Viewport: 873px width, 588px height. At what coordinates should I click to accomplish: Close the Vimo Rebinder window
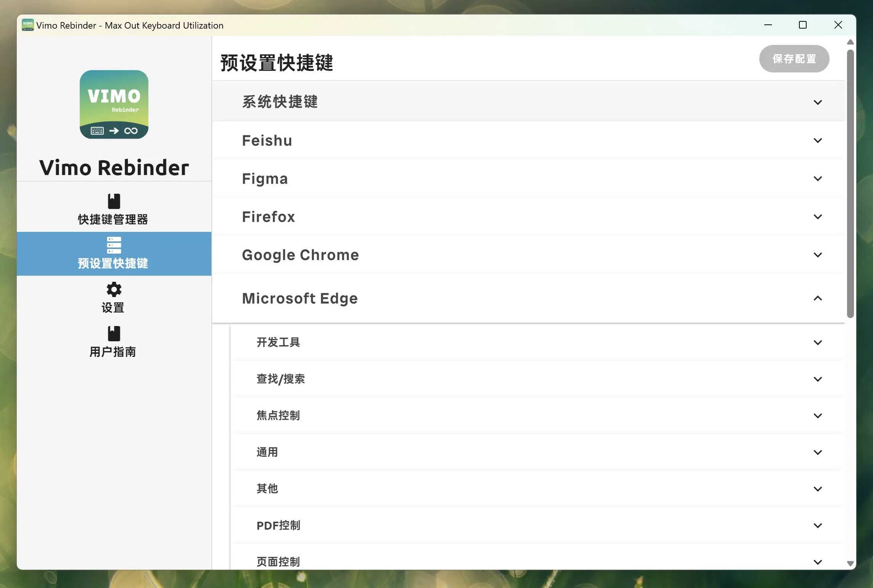tap(838, 25)
